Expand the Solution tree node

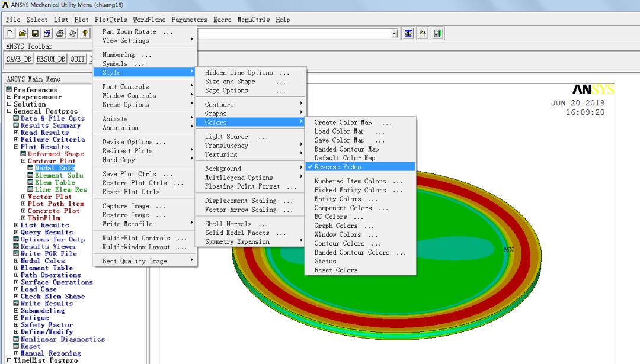click(9, 104)
